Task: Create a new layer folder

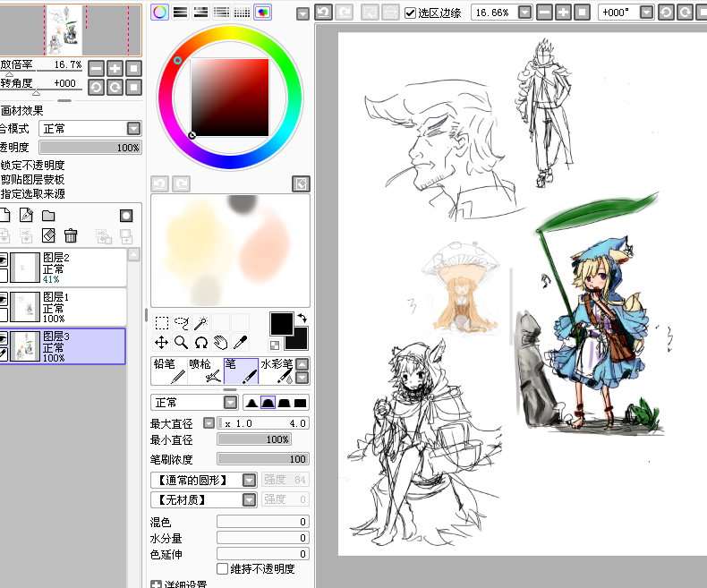Action: [x=48, y=216]
